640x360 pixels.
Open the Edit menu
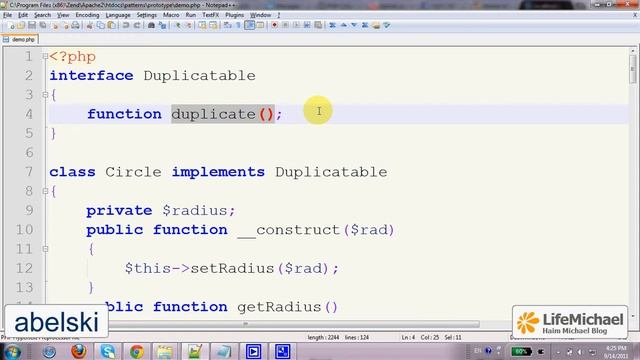click(23, 15)
